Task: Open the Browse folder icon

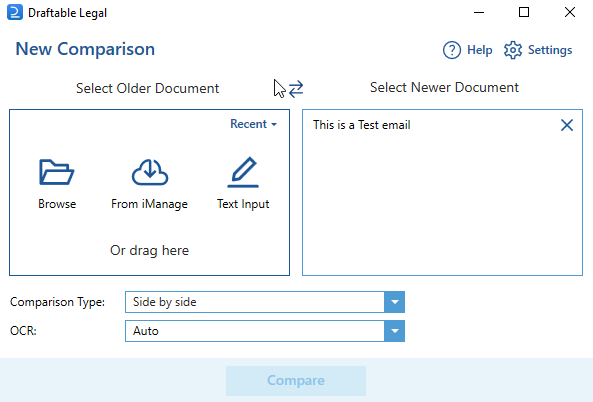Action: [57, 172]
